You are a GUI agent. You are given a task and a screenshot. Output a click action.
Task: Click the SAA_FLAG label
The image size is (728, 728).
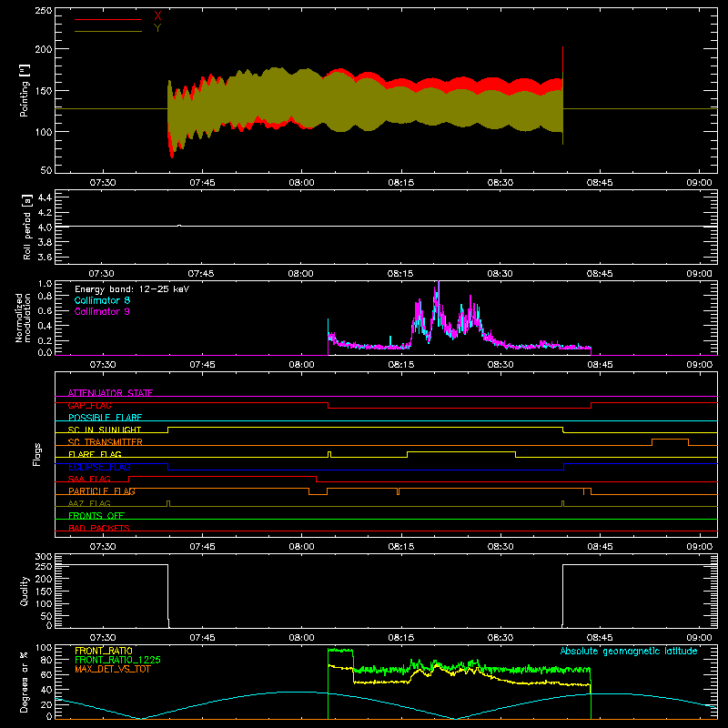coord(89,479)
